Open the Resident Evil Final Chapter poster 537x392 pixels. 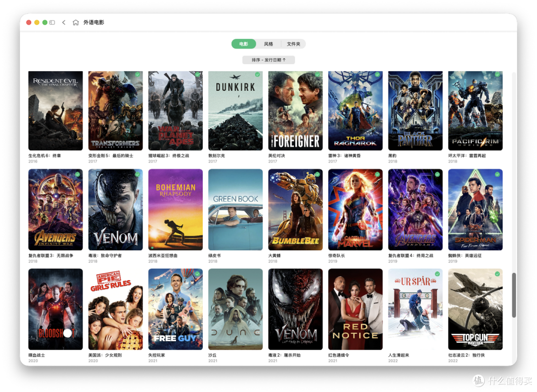pyautogui.click(x=56, y=110)
